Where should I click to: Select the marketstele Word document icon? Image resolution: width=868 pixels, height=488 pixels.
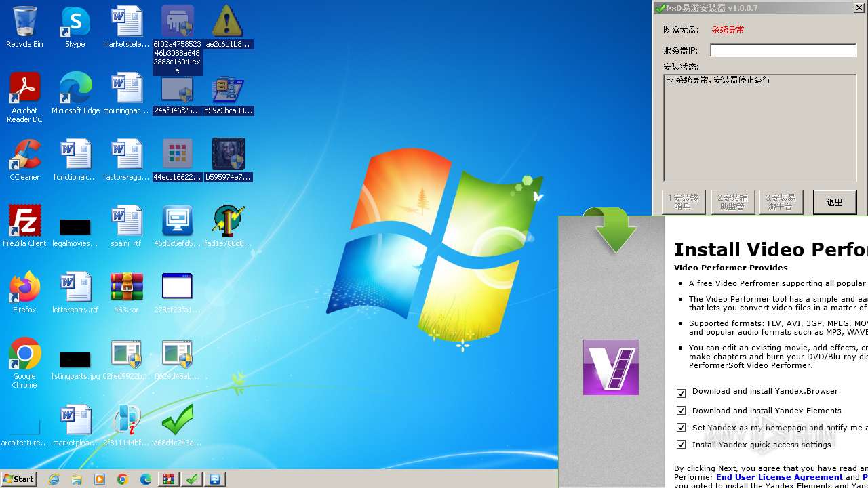tap(126, 27)
